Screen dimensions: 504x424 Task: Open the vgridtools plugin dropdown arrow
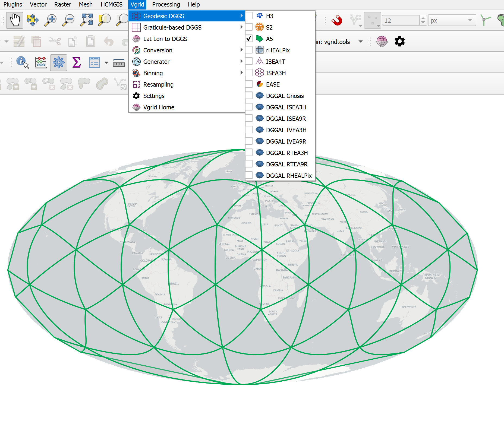point(361,42)
